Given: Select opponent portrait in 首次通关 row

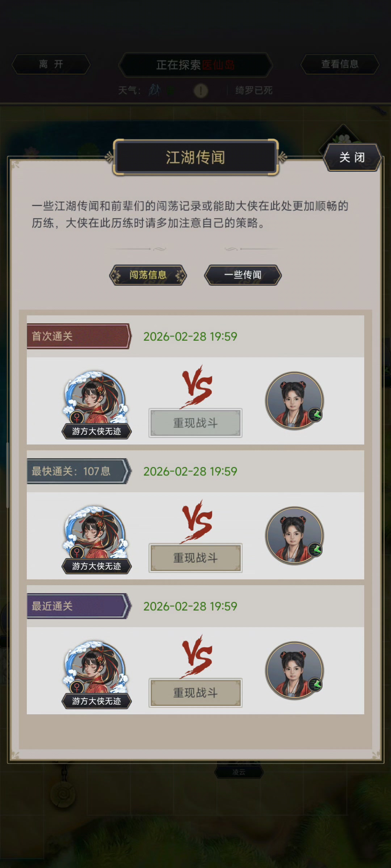Looking at the screenshot, I should [x=294, y=401].
